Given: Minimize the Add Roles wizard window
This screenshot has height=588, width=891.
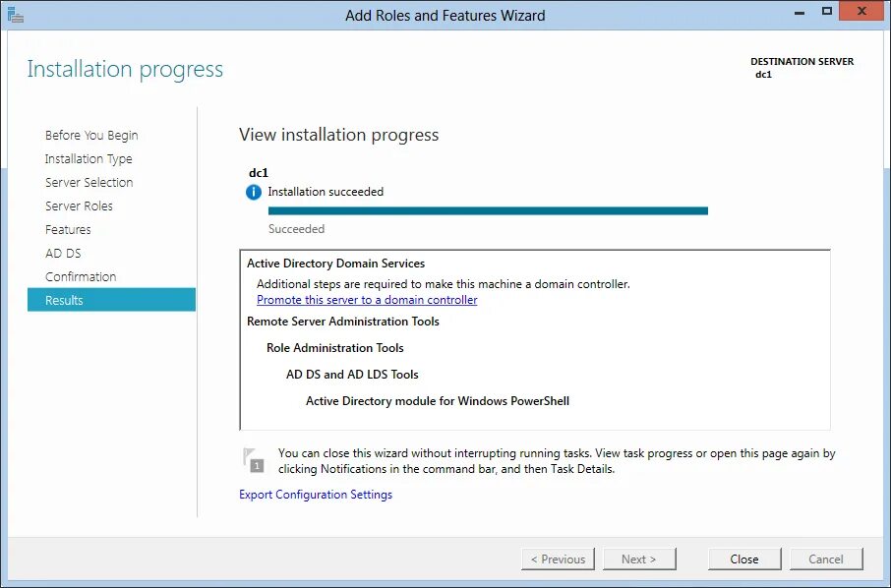Looking at the screenshot, I should (x=800, y=13).
